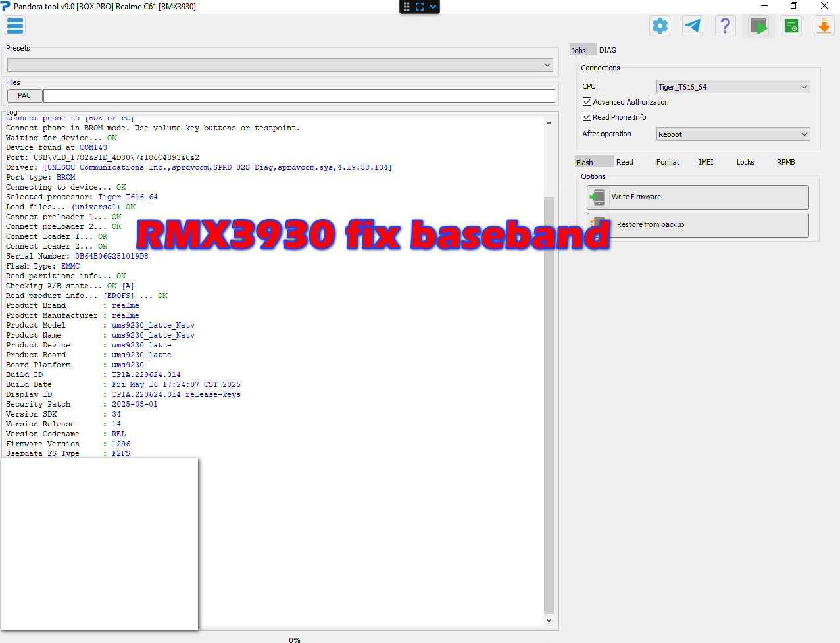
Task: Click the orange download update icon
Action: coord(824,26)
